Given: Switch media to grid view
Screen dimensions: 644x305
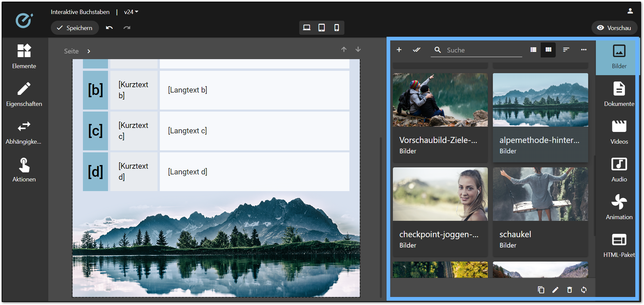Looking at the screenshot, I should click(x=548, y=50).
